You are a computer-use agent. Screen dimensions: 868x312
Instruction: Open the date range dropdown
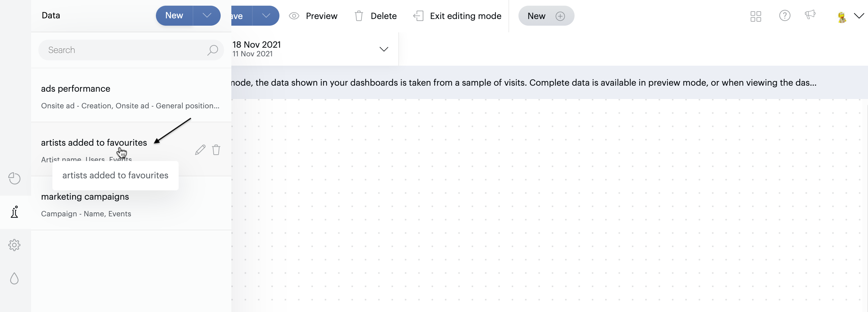point(384,49)
